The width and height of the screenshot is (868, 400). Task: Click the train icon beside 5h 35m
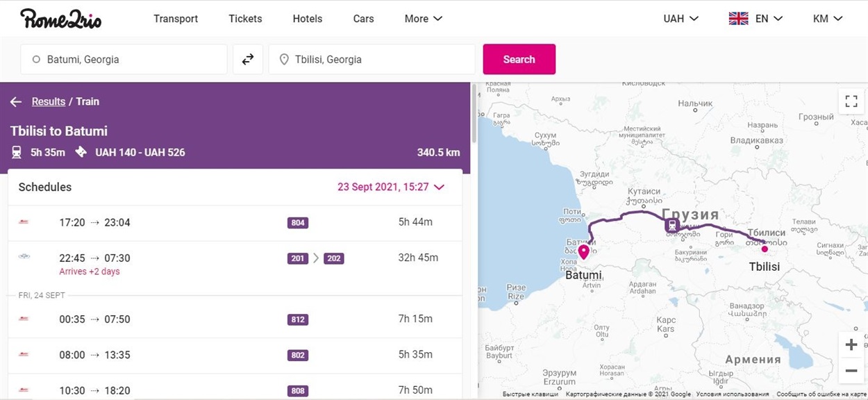(x=16, y=152)
